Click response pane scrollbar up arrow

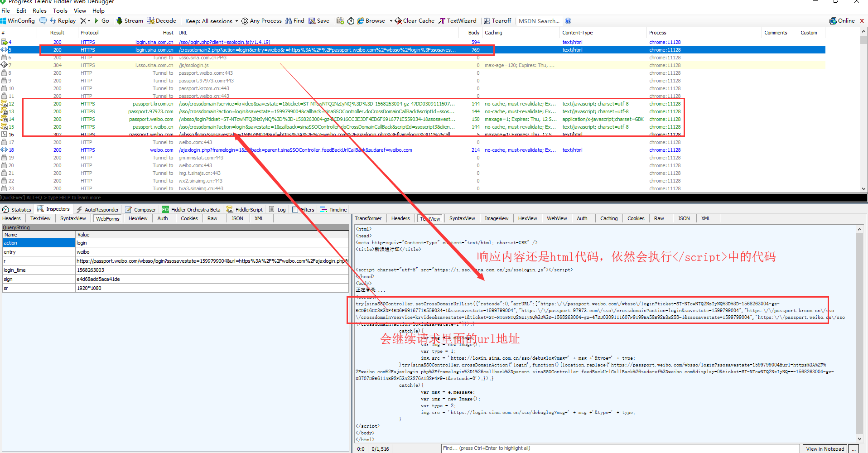859,229
